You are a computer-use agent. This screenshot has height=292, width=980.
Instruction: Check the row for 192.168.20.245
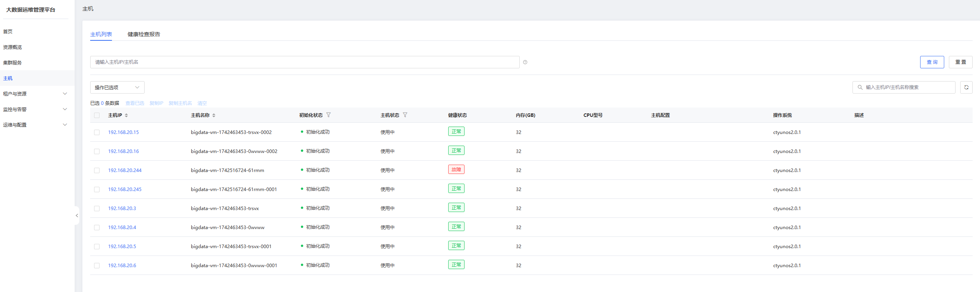point(97,189)
